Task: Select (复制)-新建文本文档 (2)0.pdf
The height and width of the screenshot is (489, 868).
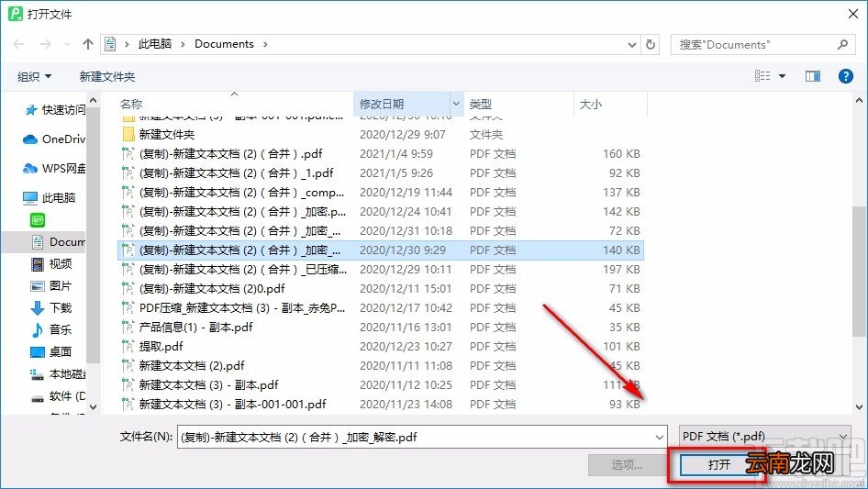Action: [381, 288]
